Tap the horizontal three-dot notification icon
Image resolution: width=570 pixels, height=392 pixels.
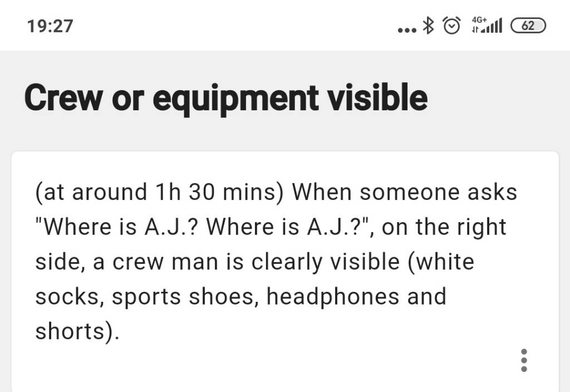[407, 31]
